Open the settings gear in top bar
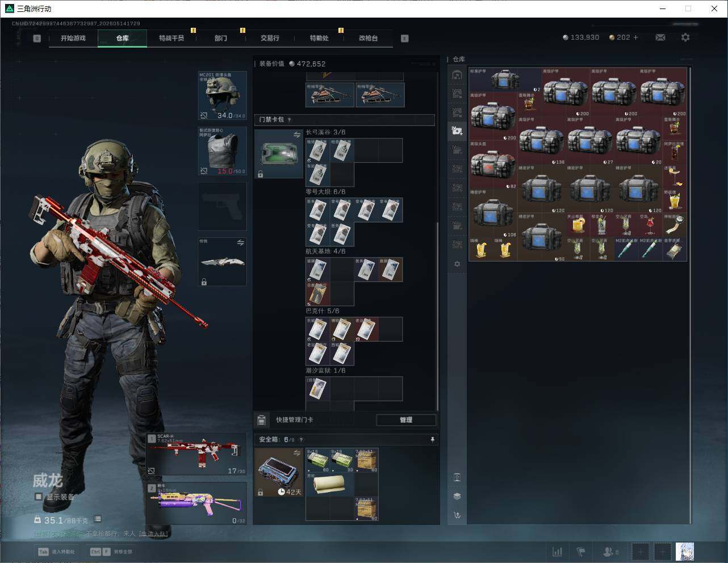728x563 pixels. [x=685, y=37]
